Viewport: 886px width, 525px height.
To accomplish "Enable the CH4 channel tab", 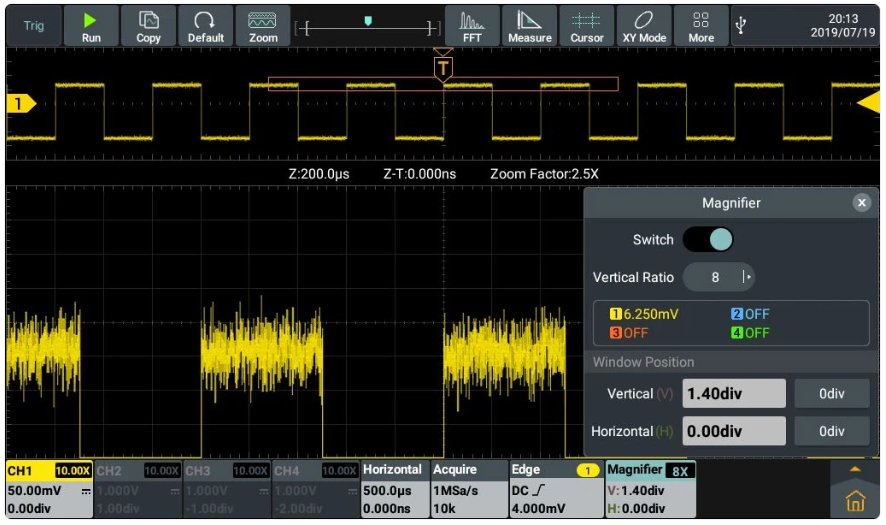I will click(x=315, y=489).
